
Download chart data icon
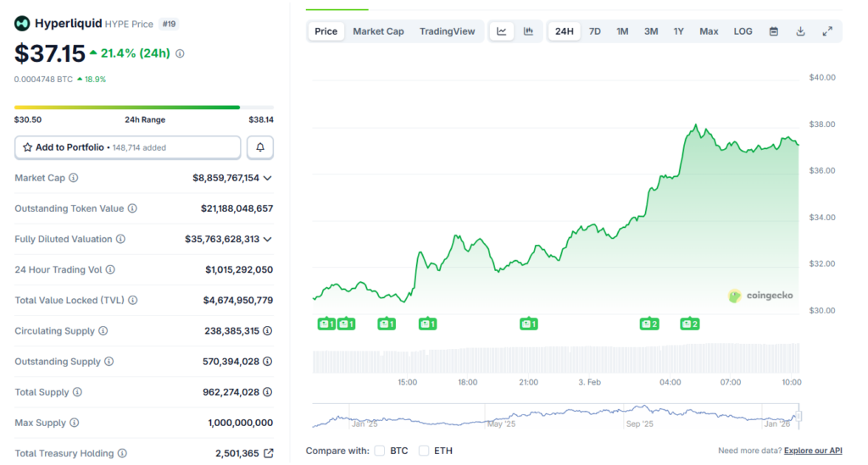800,31
